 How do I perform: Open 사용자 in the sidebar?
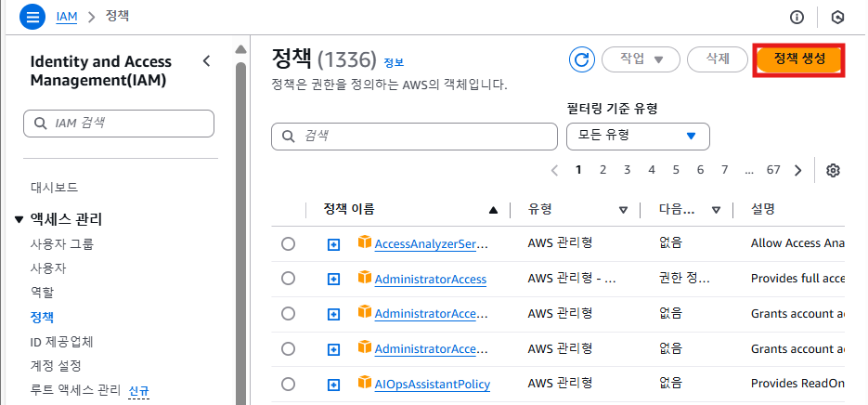point(48,268)
